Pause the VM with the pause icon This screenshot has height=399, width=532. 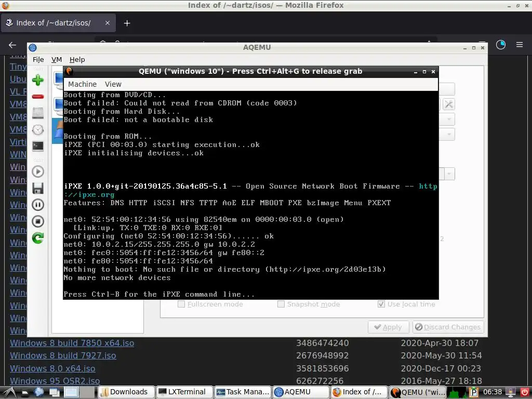[x=37, y=205]
